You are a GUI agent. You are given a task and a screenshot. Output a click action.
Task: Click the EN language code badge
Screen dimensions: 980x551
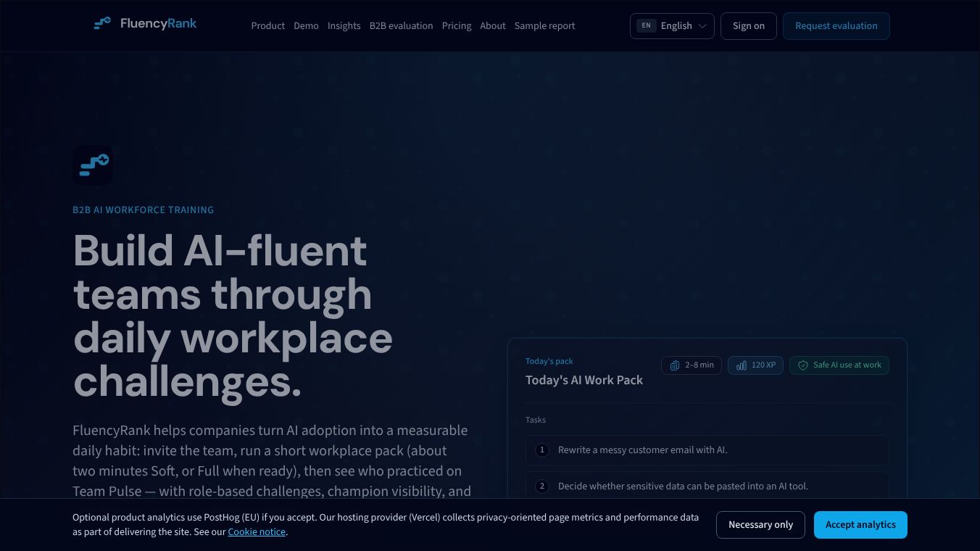[646, 25]
